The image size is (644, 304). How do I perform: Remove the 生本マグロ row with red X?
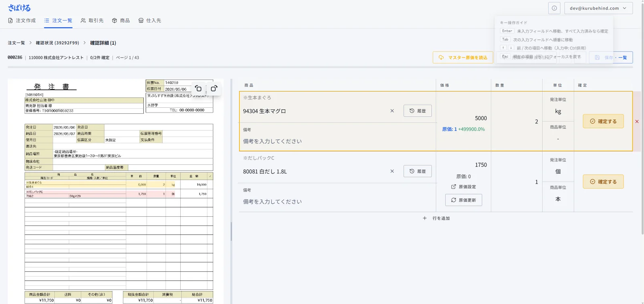(x=637, y=121)
